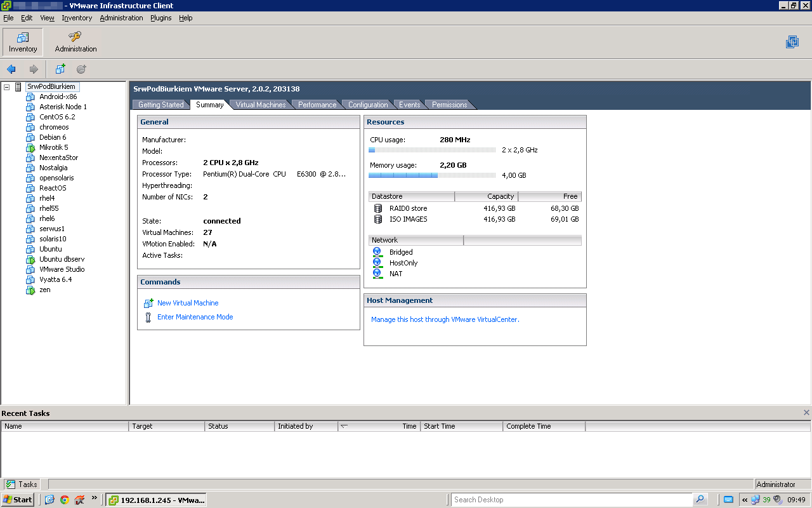Click the New Virtual Machine link
Image resolution: width=812 pixels, height=508 pixels.
tap(188, 304)
